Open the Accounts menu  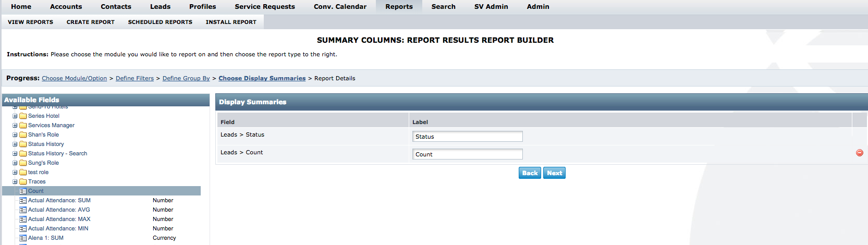tap(66, 7)
